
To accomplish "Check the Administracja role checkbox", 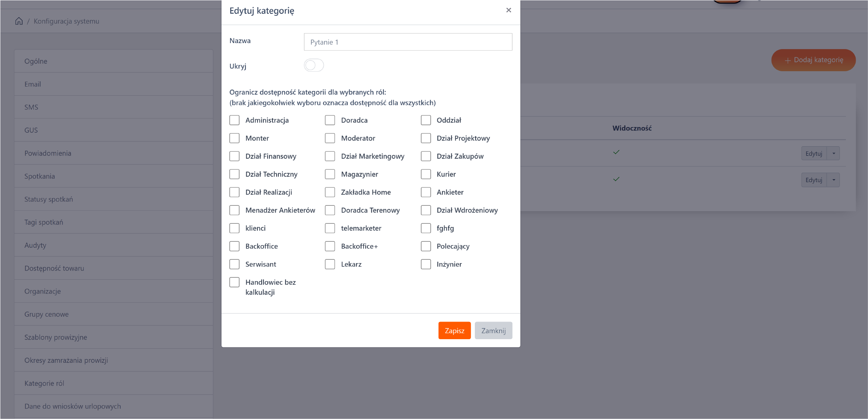I will pos(234,120).
